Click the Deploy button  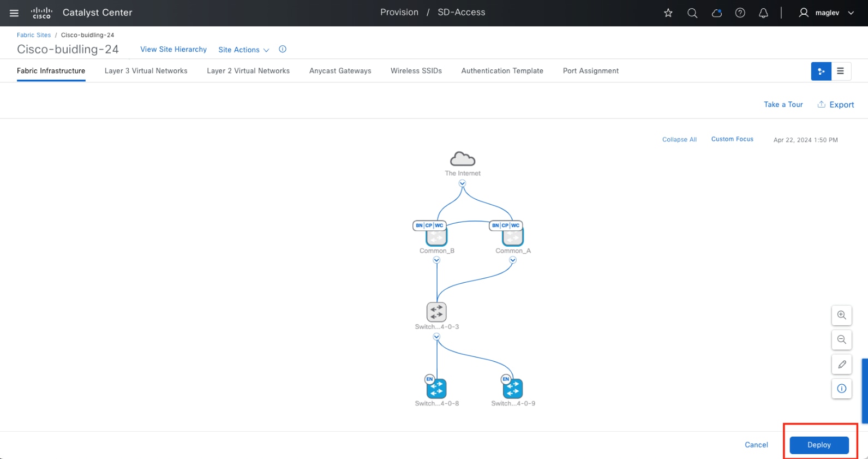coord(819,445)
